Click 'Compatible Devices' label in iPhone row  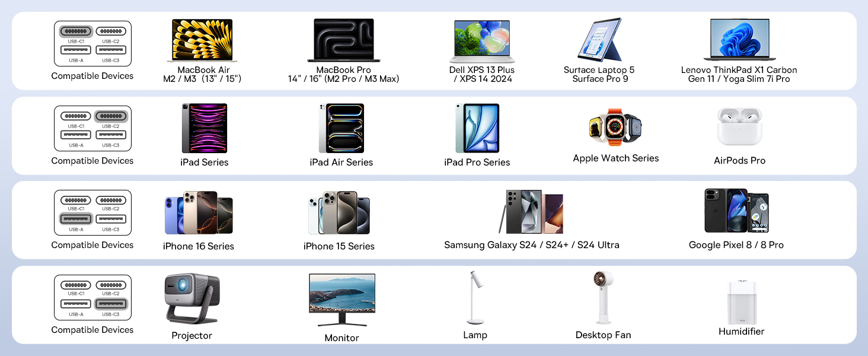pos(92,245)
